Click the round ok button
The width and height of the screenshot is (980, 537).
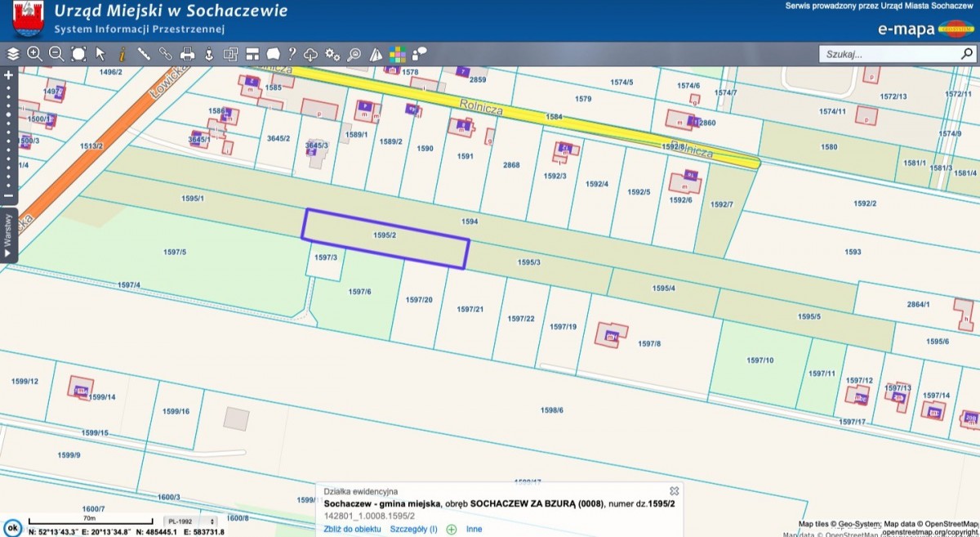click(11, 527)
